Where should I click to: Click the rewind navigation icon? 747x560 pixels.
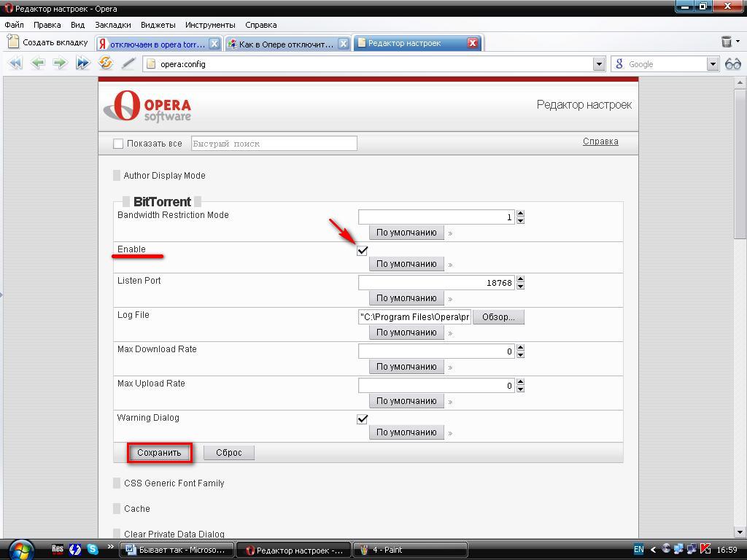pos(16,63)
